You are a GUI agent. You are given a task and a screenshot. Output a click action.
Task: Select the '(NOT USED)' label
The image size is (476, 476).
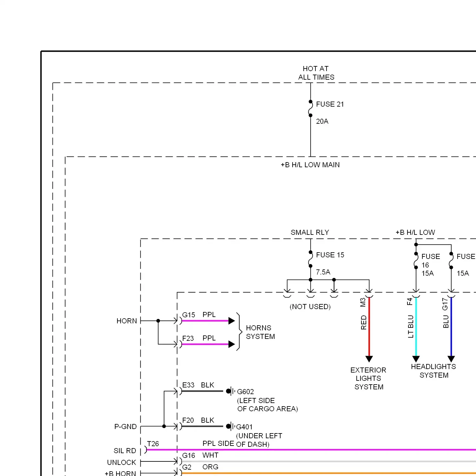pyautogui.click(x=310, y=307)
